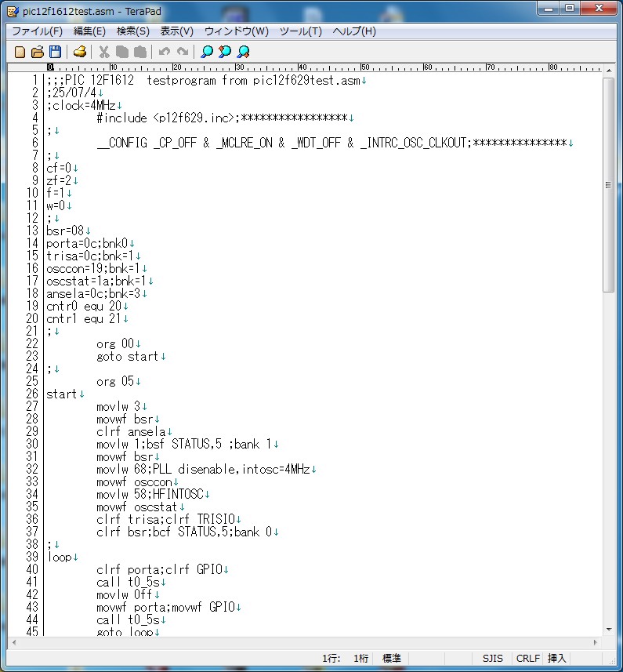Screen dimensions: 623x672
Task: Click the SJIS encoding status entry
Action: [x=492, y=659]
